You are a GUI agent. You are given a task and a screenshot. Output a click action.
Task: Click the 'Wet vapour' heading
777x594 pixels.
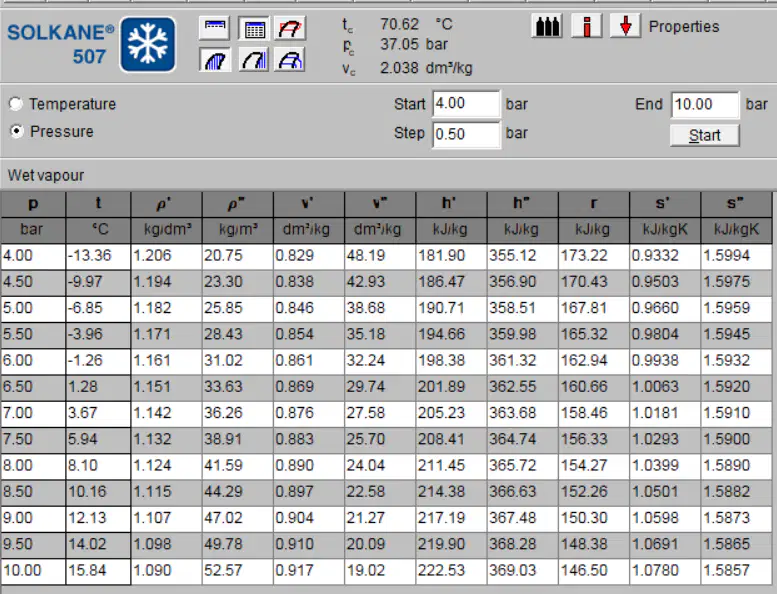click(46, 175)
